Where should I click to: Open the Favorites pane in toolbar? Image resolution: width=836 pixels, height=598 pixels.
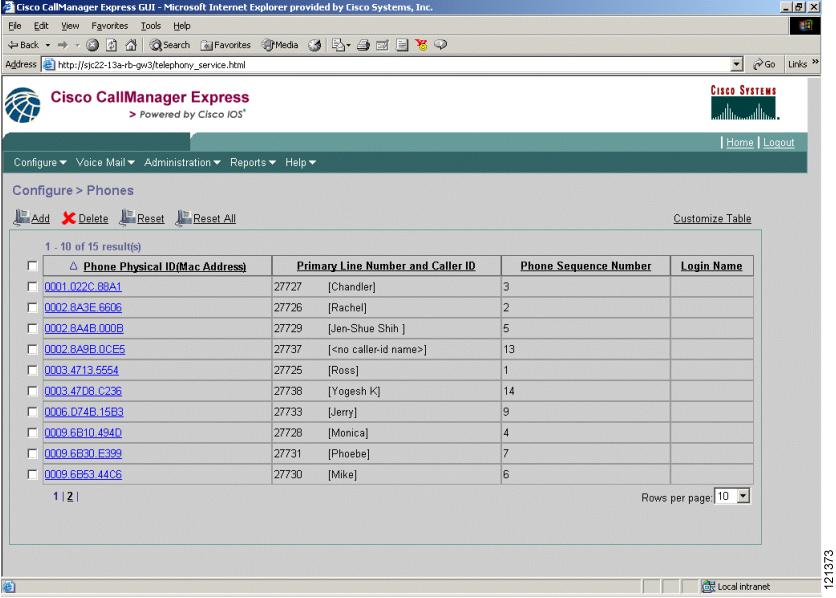pos(226,45)
